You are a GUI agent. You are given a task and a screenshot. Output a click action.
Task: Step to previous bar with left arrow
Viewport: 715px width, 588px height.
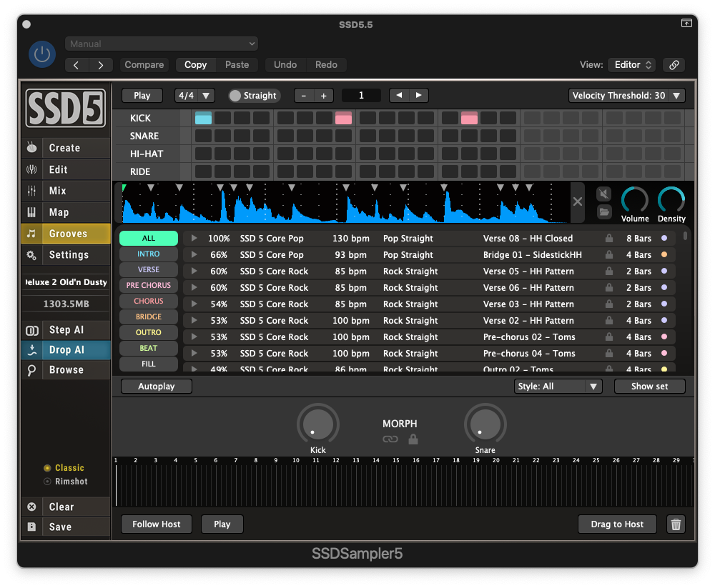coord(399,95)
